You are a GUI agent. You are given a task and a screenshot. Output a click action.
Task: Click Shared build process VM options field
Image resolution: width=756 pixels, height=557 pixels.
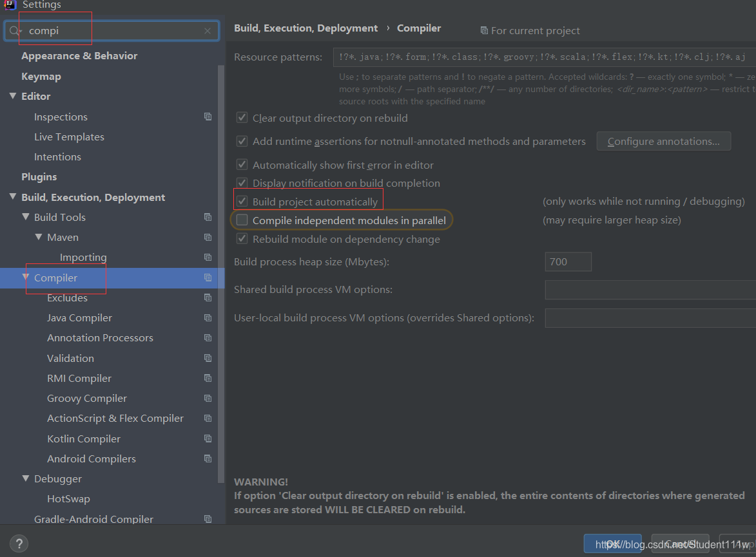click(650, 290)
